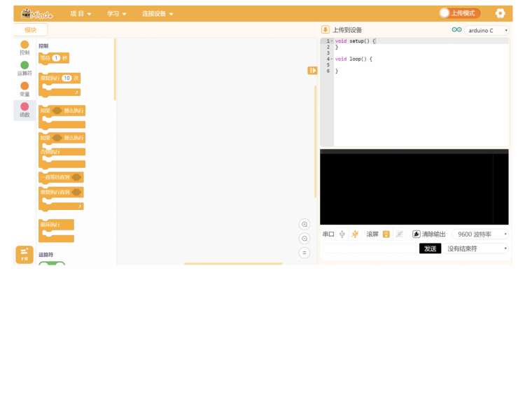Click the block palette vertical scrollbar
This screenshot has width=525, height=420.
[115, 70]
